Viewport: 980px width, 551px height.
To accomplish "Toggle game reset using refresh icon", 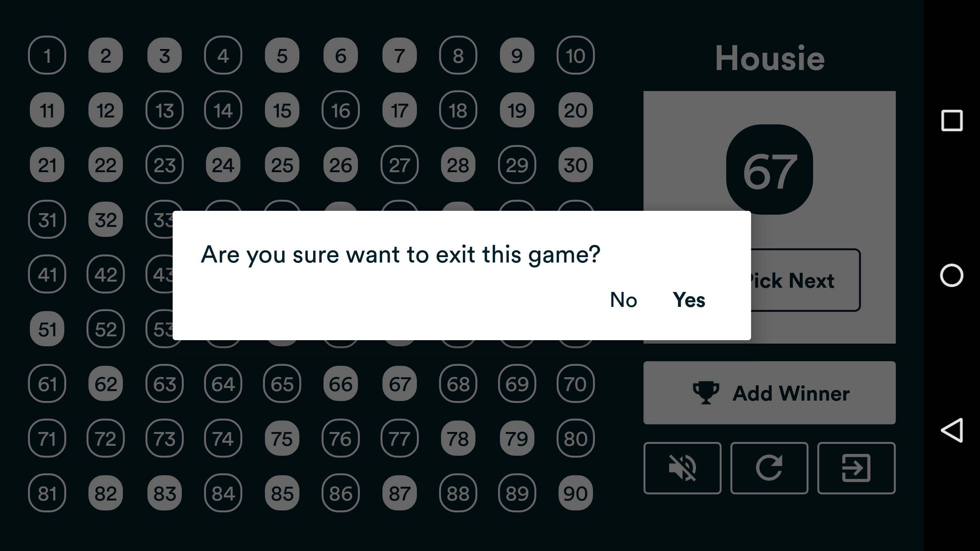I will pyautogui.click(x=769, y=468).
